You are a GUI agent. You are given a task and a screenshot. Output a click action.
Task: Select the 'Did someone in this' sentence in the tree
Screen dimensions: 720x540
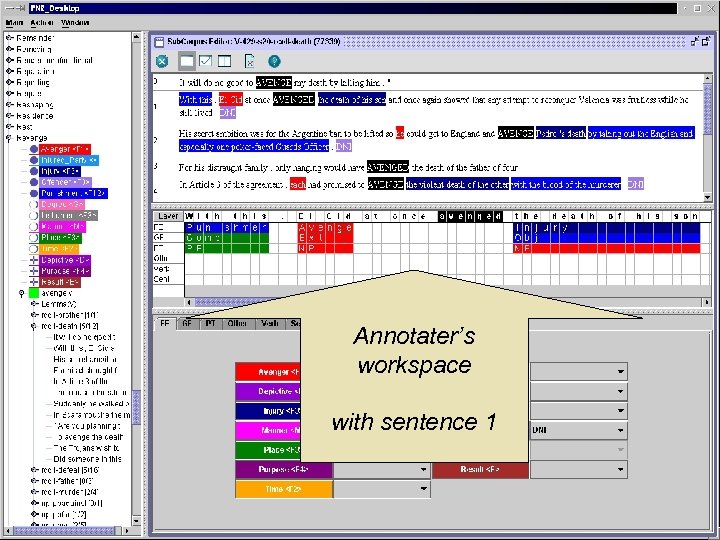click(x=87, y=459)
